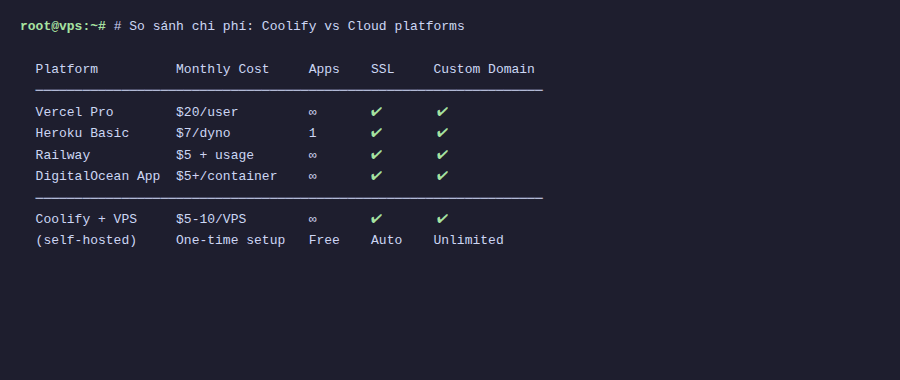
Task: Select the comment 'So sánh chi phí: Coolify vs Cloud platforms'
Action: pos(297,26)
